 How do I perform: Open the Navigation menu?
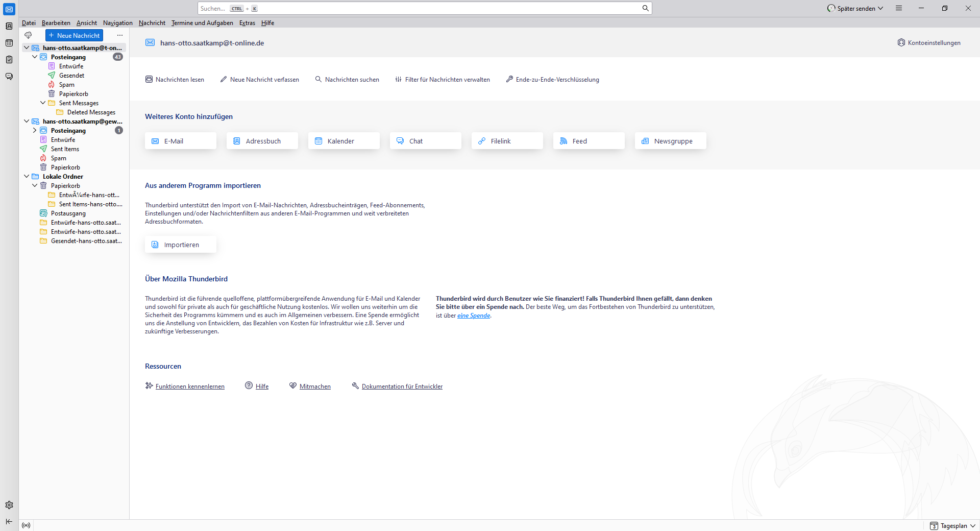coord(118,23)
